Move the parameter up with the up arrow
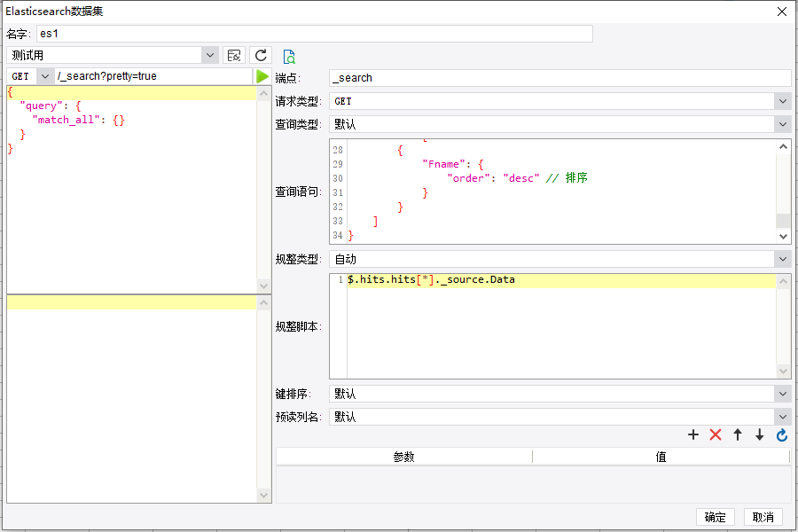The height and width of the screenshot is (532, 798). pyautogui.click(x=738, y=434)
